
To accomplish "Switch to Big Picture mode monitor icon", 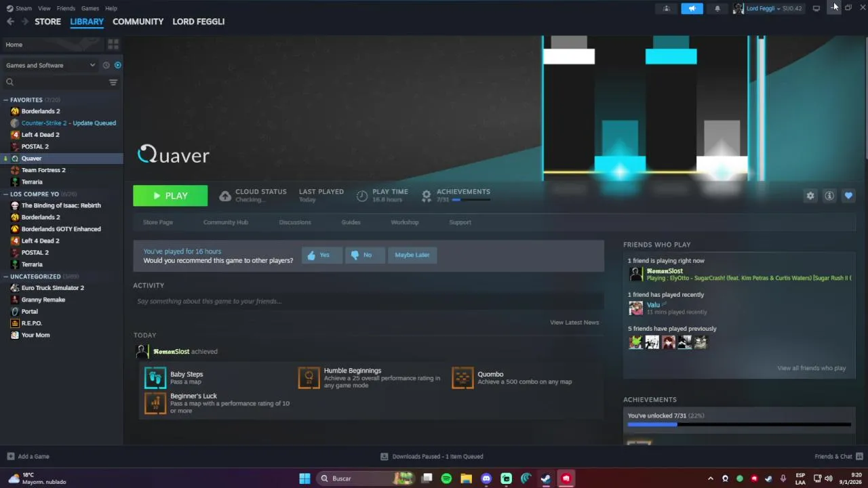I will tap(816, 8).
